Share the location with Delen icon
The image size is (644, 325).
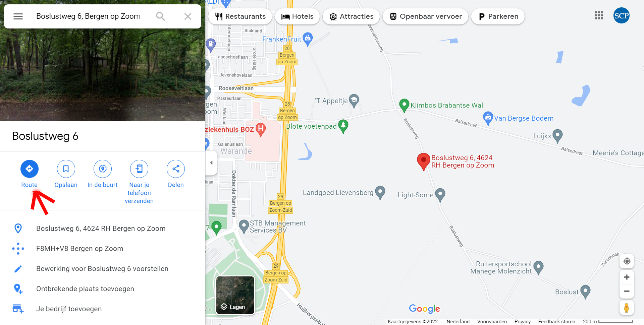point(176,169)
